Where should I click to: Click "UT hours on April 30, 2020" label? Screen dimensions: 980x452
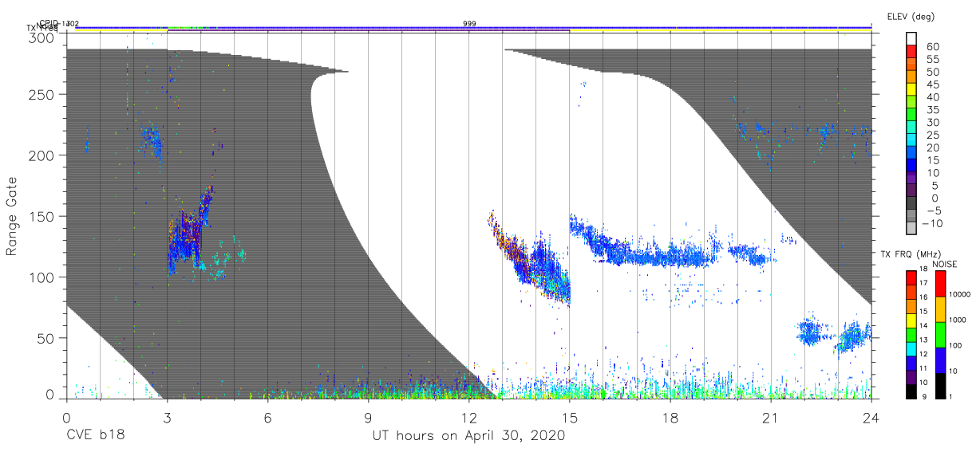point(468,436)
